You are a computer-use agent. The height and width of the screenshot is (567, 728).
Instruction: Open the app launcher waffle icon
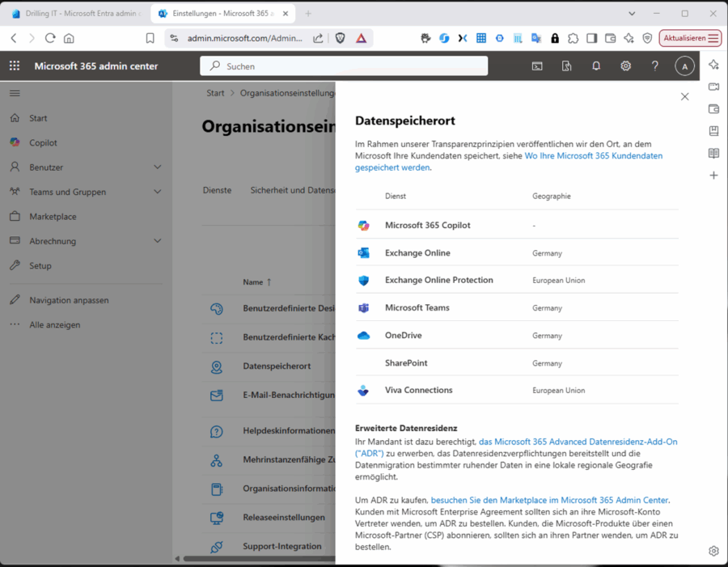coord(15,66)
